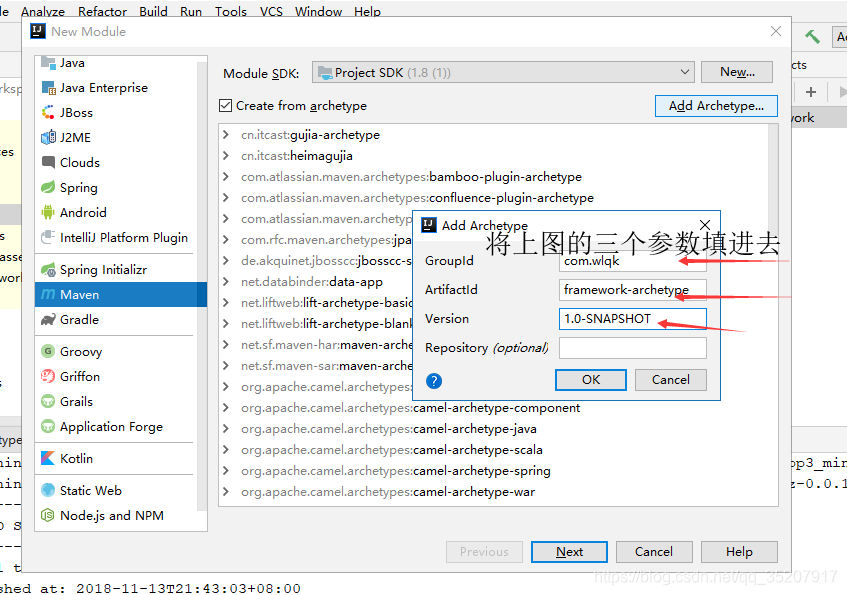The height and width of the screenshot is (595, 847).
Task: Confirm Add Archetype with OK
Action: coord(591,380)
